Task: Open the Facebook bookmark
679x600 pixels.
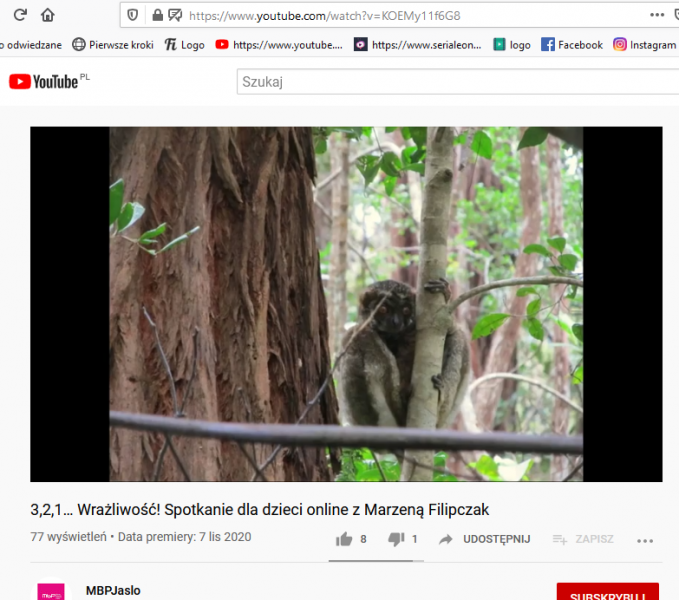Action: pyautogui.click(x=572, y=45)
